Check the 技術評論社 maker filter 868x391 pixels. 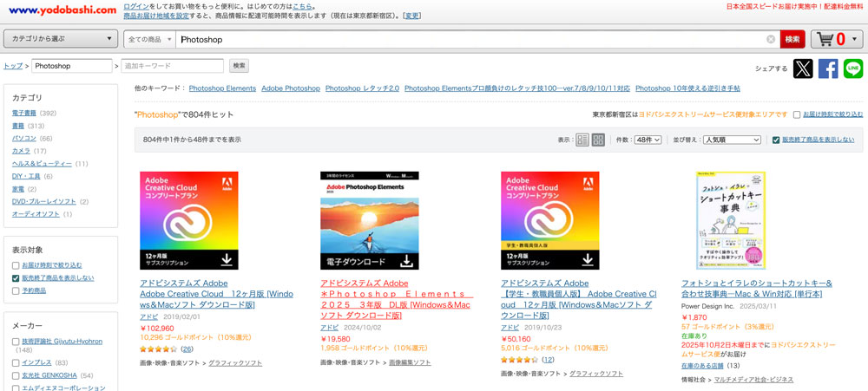click(x=16, y=342)
